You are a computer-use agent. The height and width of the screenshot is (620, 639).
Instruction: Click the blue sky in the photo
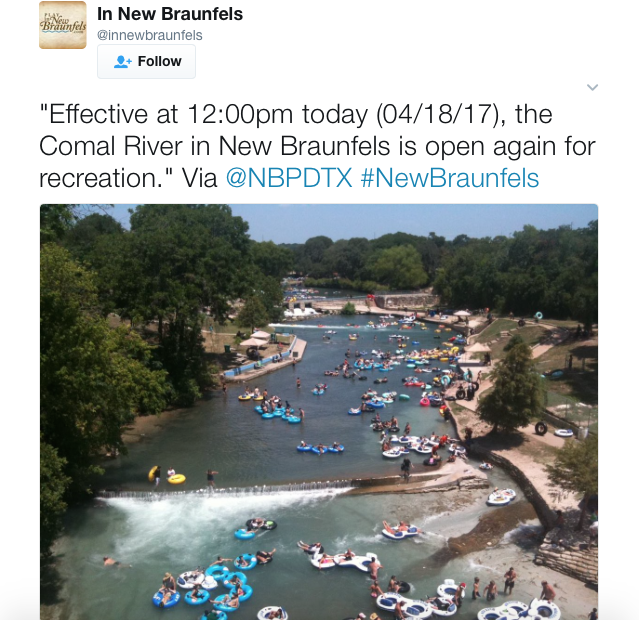point(367,220)
